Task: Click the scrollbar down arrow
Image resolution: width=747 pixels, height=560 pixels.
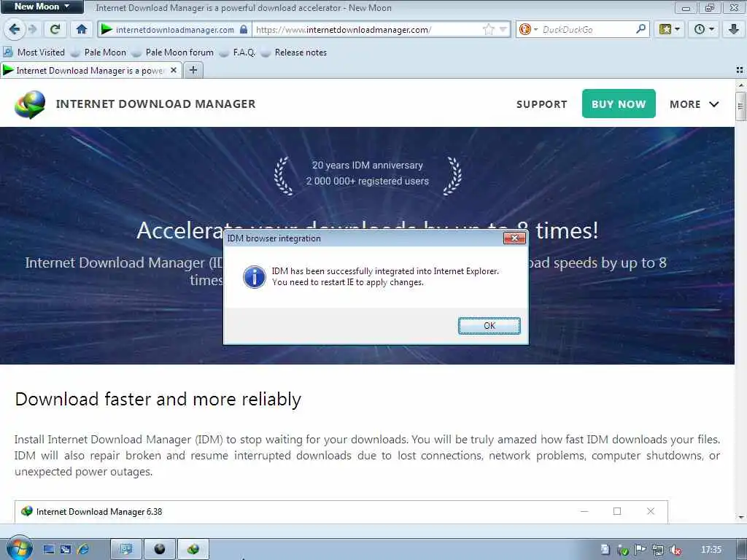Action: (740, 517)
